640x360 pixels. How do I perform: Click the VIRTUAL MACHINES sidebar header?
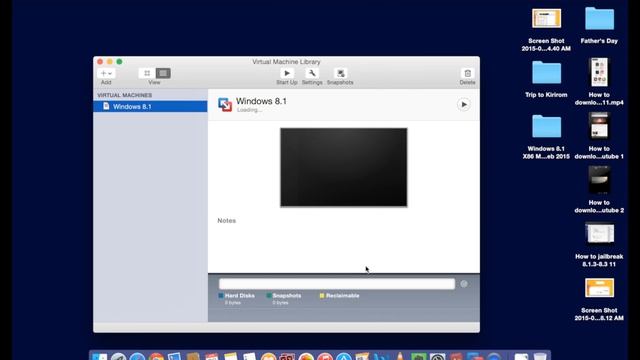[124, 95]
